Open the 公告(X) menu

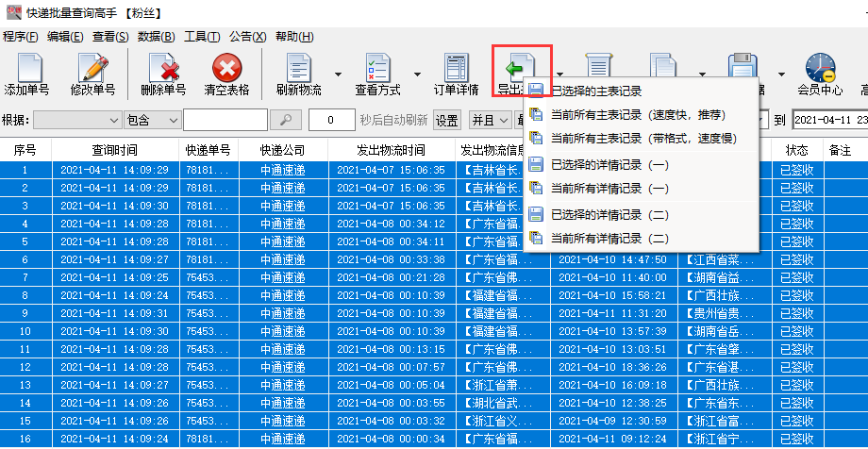click(x=247, y=37)
